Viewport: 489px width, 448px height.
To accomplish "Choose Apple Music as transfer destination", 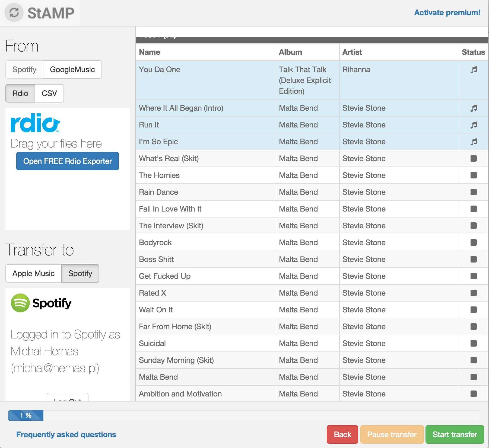I will pos(34,273).
